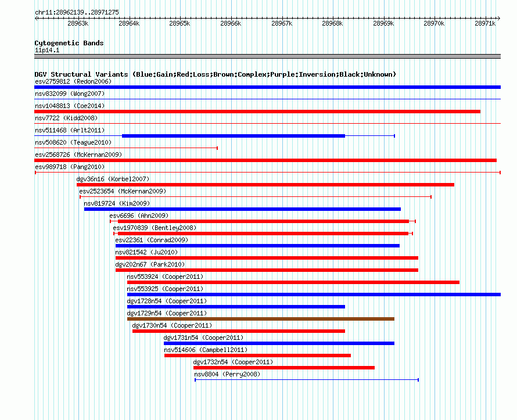The image size is (517, 420).
Task: Click the esv2568726 (McKernan2009) red bar
Action: click(265, 160)
